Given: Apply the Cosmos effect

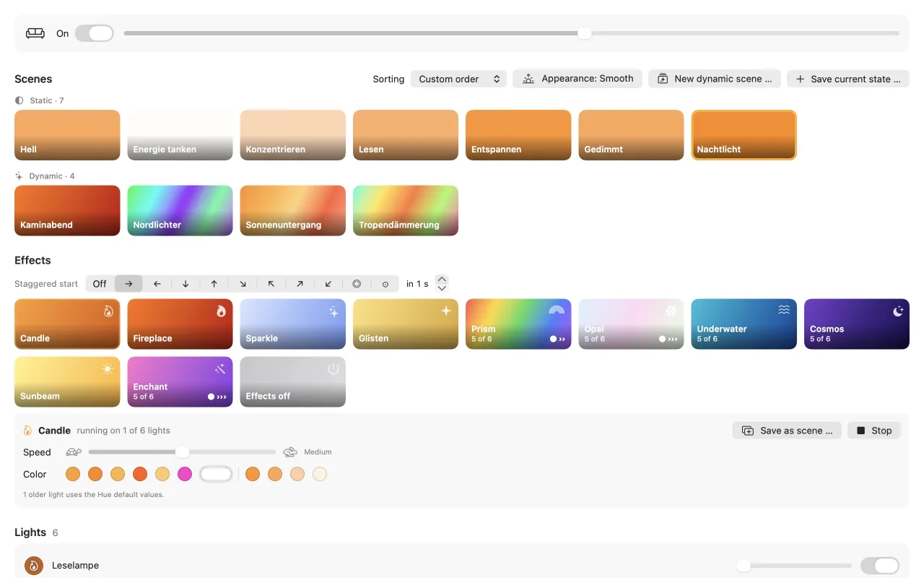Looking at the screenshot, I should point(857,324).
